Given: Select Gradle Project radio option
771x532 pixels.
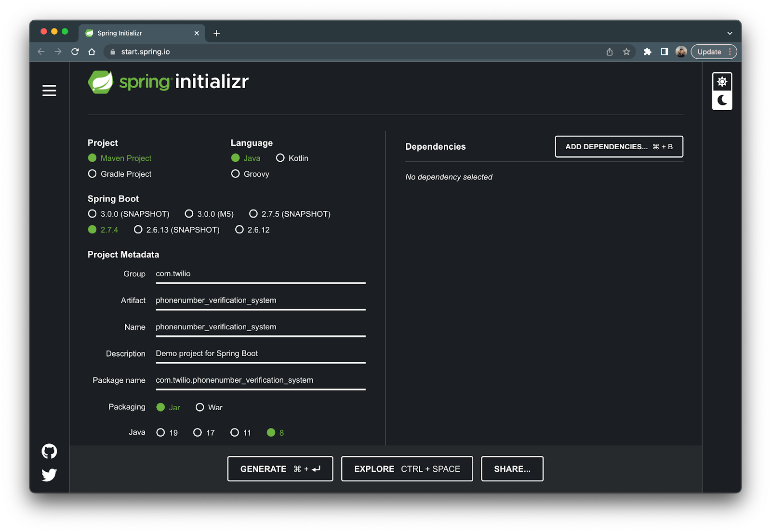Looking at the screenshot, I should pyautogui.click(x=120, y=174).
